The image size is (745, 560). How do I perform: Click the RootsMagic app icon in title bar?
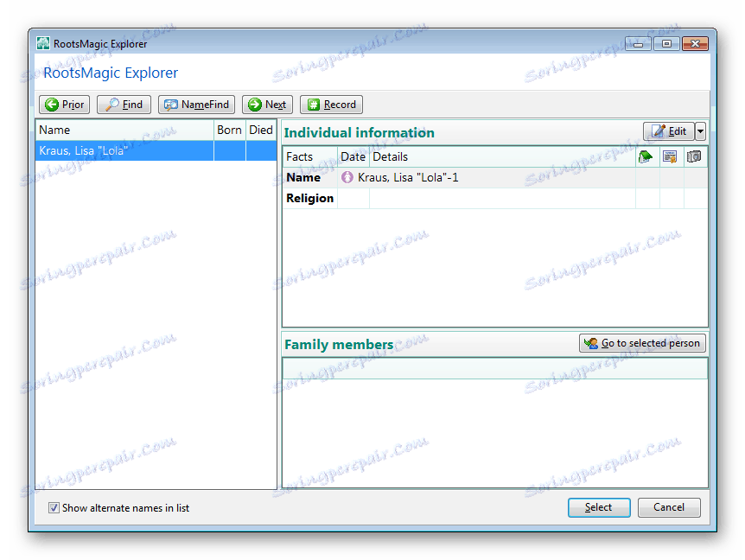[43, 44]
